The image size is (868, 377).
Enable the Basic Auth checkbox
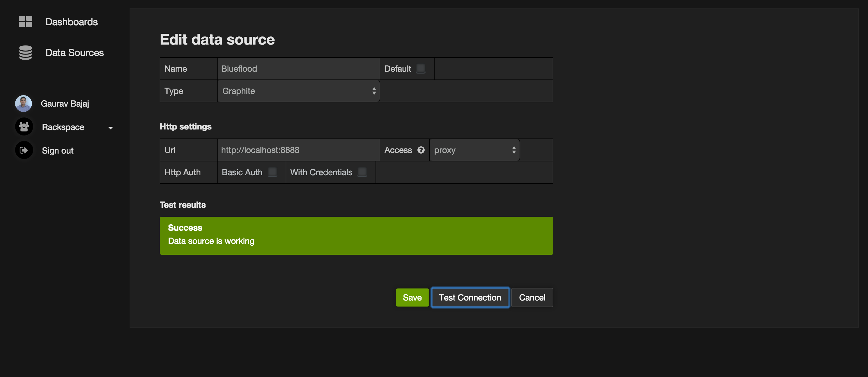(x=272, y=172)
